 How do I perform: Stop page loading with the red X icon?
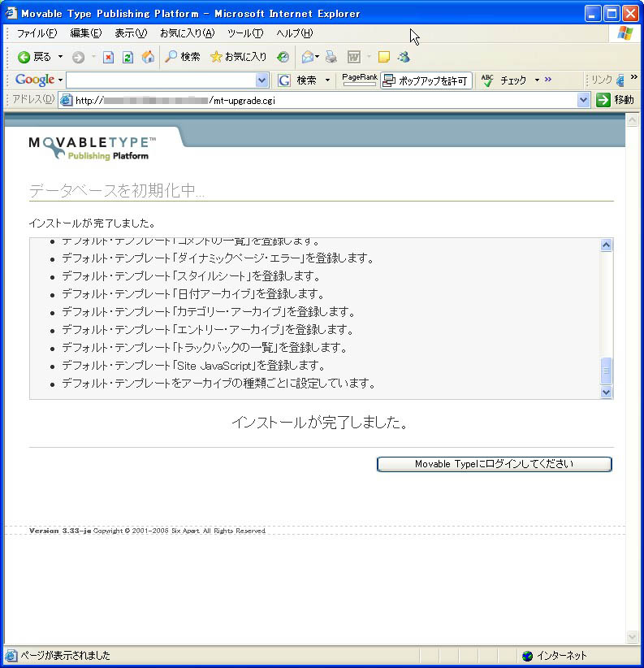coord(109,57)
